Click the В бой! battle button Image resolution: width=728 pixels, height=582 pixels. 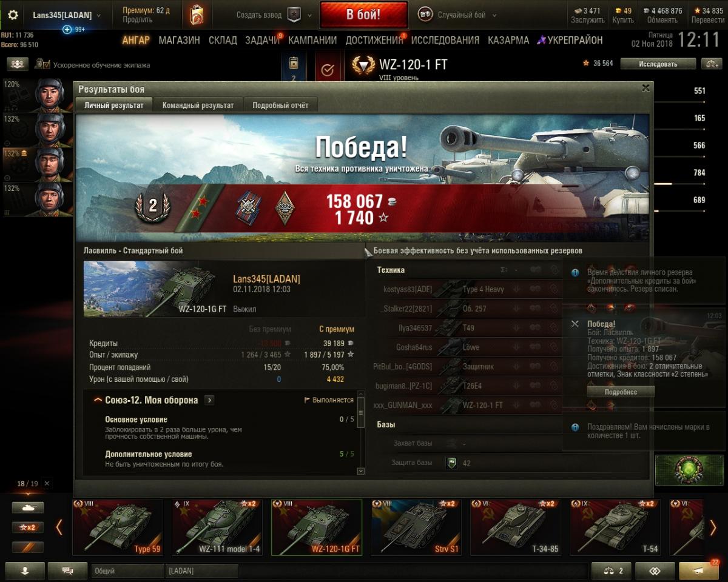[x=364, y=15]
